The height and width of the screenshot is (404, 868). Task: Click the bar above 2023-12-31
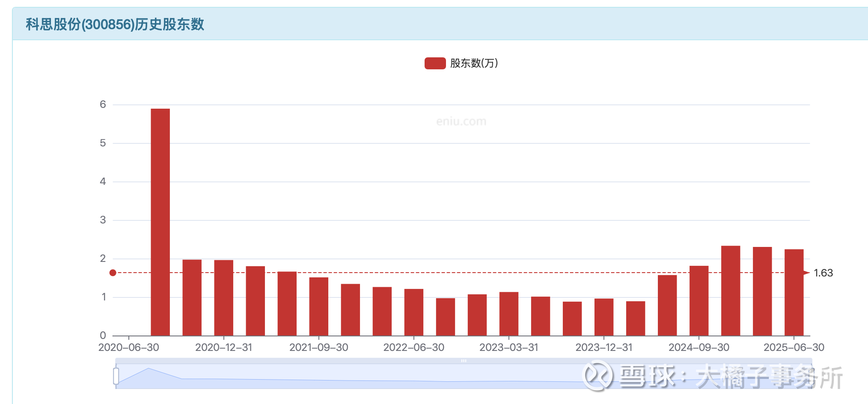603,317
